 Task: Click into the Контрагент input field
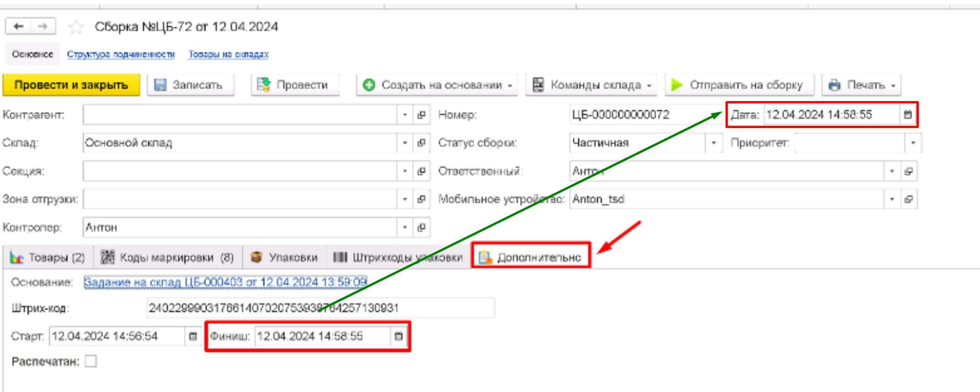point(240,115)
